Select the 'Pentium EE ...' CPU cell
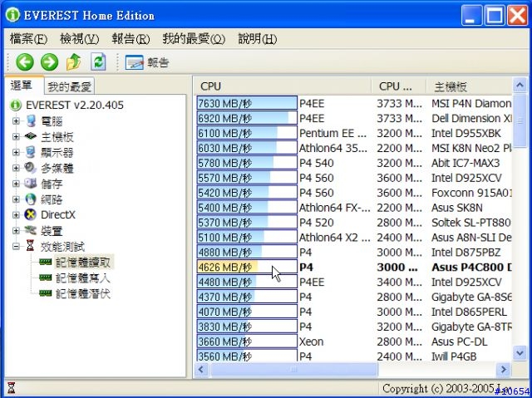The image size is (532, 398). (x=332, y=133)
